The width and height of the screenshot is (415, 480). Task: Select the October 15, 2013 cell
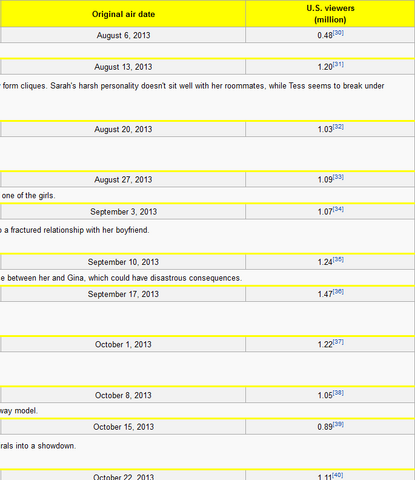[123, 427]
